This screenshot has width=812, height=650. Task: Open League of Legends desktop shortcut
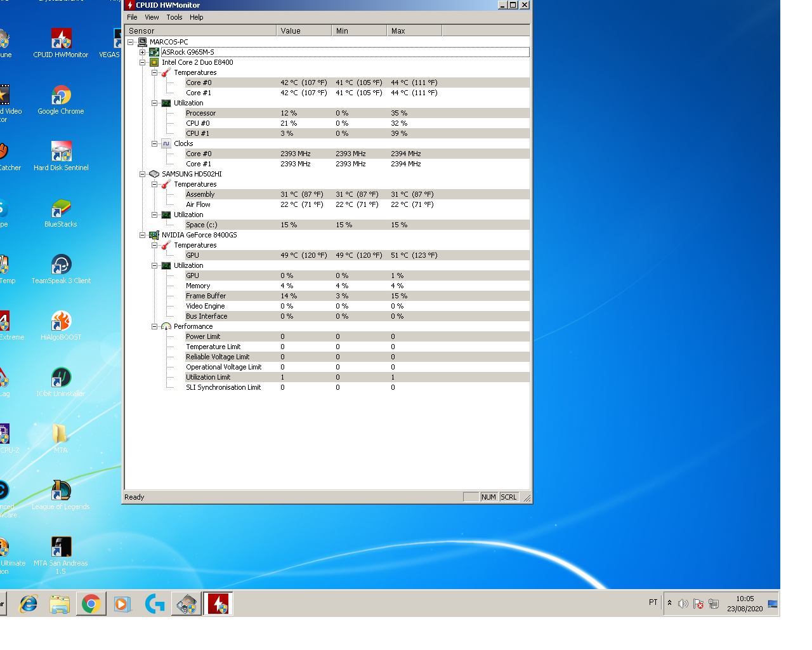pyautogui.click(x=61, y=495)
